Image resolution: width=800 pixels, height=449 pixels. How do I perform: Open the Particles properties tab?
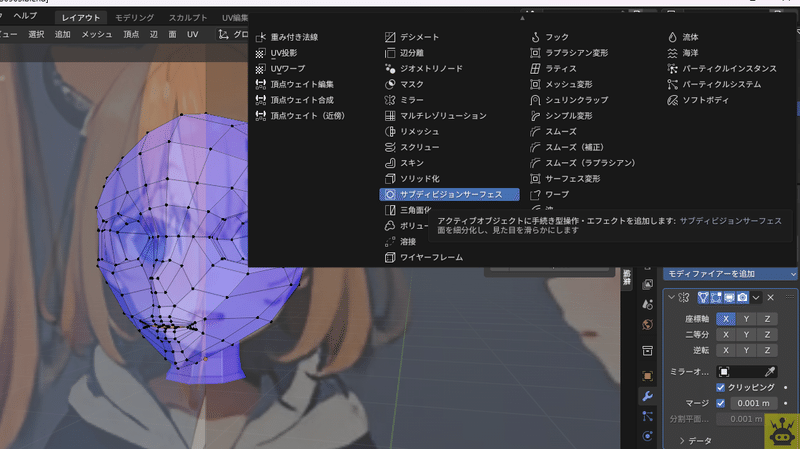647,416
